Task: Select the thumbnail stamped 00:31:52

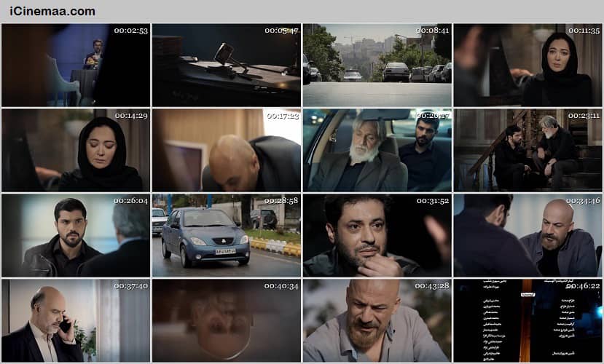Action: [377, 235]
